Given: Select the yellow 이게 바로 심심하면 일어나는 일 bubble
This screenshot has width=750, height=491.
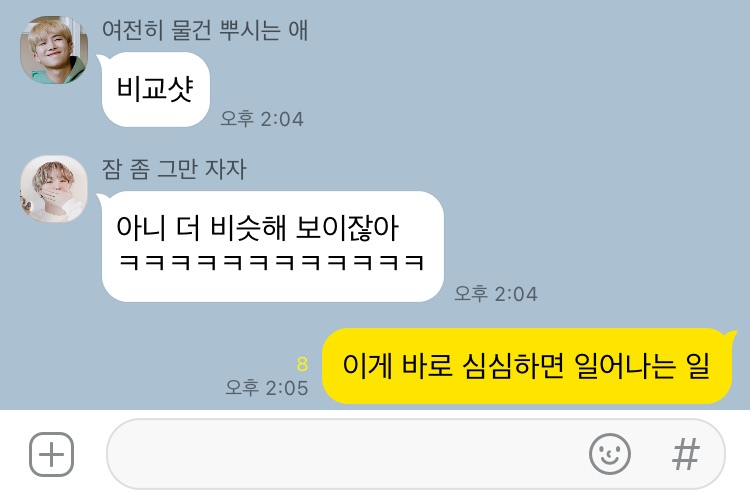Looking at the screenshot, I should 528,366.
